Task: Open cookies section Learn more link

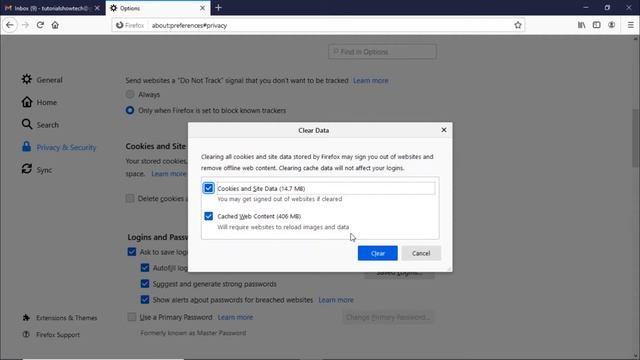Action: coord(169,173)
